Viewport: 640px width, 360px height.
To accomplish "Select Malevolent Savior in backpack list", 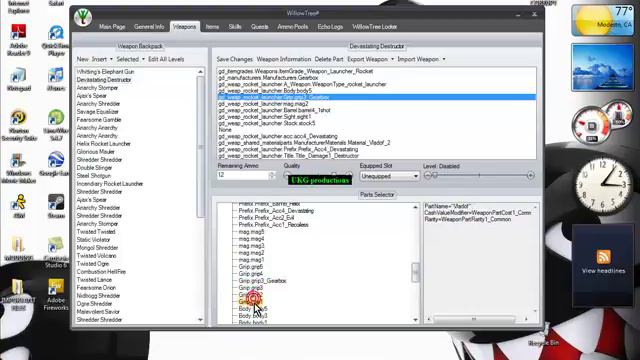I will [x=98, y=312].
